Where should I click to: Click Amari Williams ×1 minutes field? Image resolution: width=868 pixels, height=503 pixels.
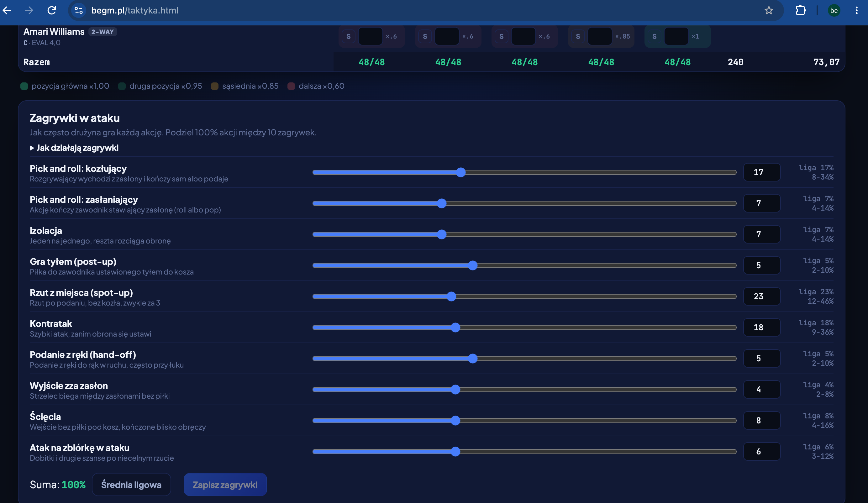[x=676, y=36]
